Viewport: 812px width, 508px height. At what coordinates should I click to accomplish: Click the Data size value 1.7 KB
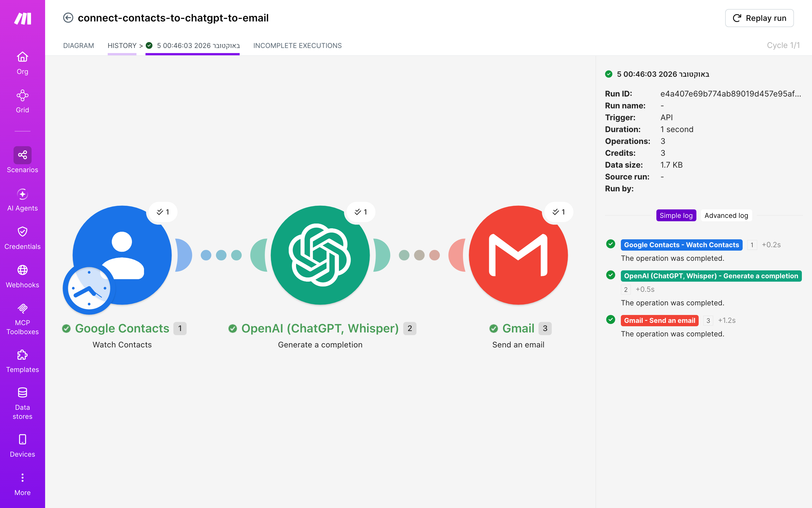click(671, 165)
